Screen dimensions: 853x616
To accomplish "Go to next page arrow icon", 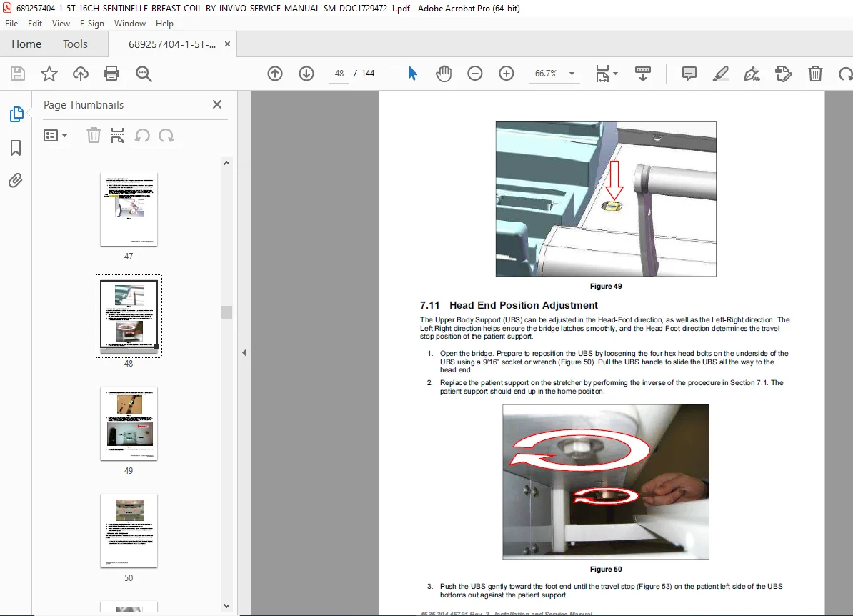I will pos(306,74).
